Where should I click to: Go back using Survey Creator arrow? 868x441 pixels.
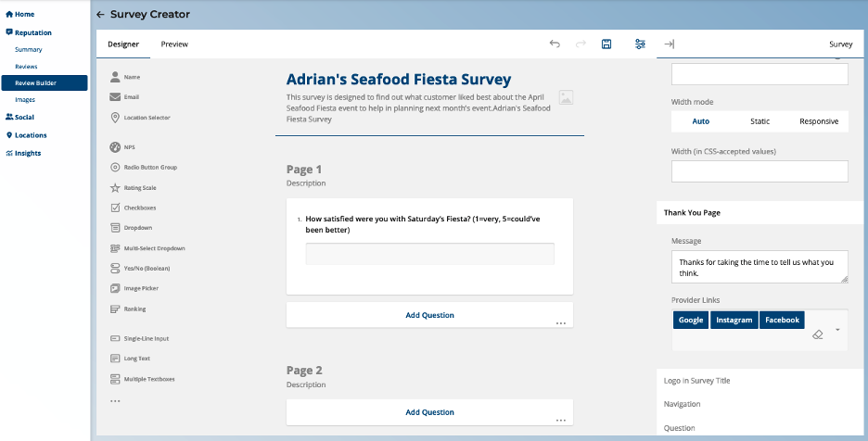point(100,15)
